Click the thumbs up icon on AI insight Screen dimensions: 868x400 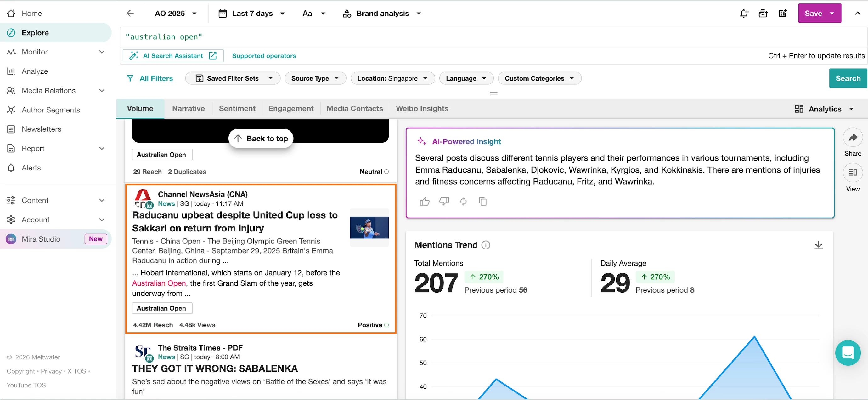[425, 202]
